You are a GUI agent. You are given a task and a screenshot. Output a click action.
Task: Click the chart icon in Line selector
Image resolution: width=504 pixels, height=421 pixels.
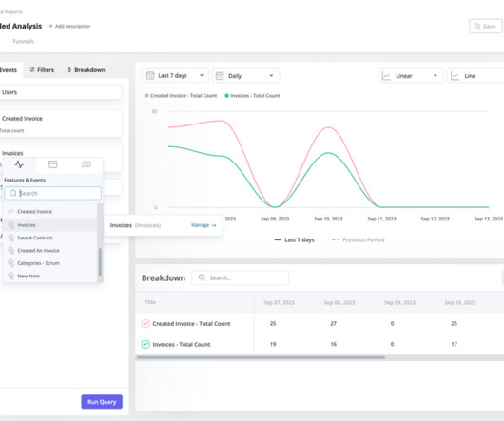[x=455, y=76]
